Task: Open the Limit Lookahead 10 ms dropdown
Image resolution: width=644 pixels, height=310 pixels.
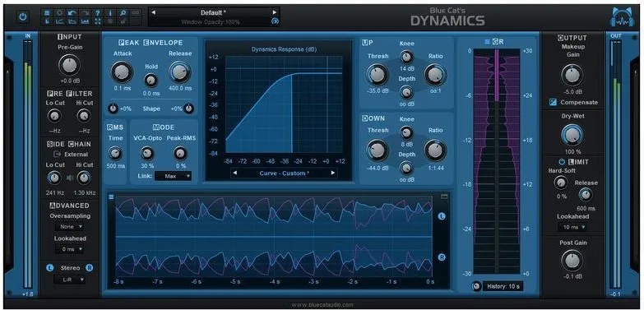Action: 572,227
